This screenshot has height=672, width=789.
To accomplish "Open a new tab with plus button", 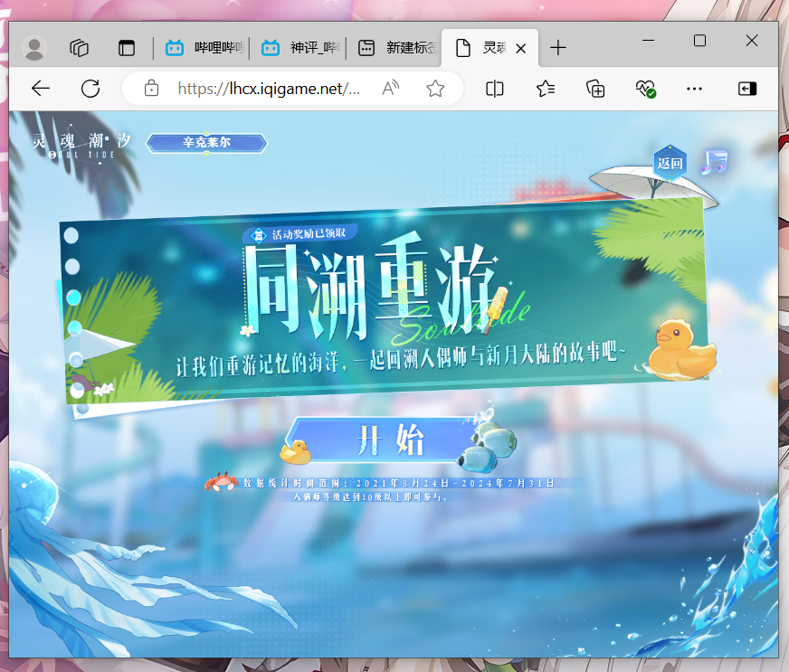I will (x=557, y=48).
